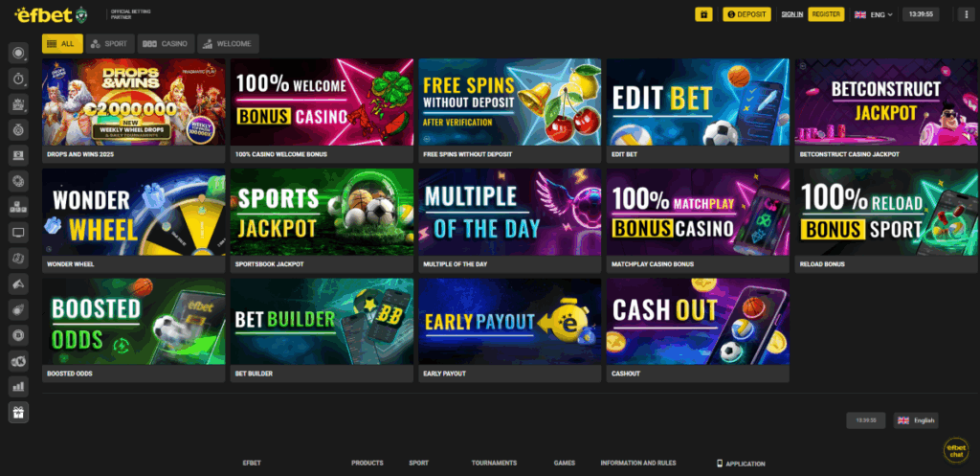
Task: Switch to the CASINO promotions tab
Action: pyautogui.click(x=165, y=44)
